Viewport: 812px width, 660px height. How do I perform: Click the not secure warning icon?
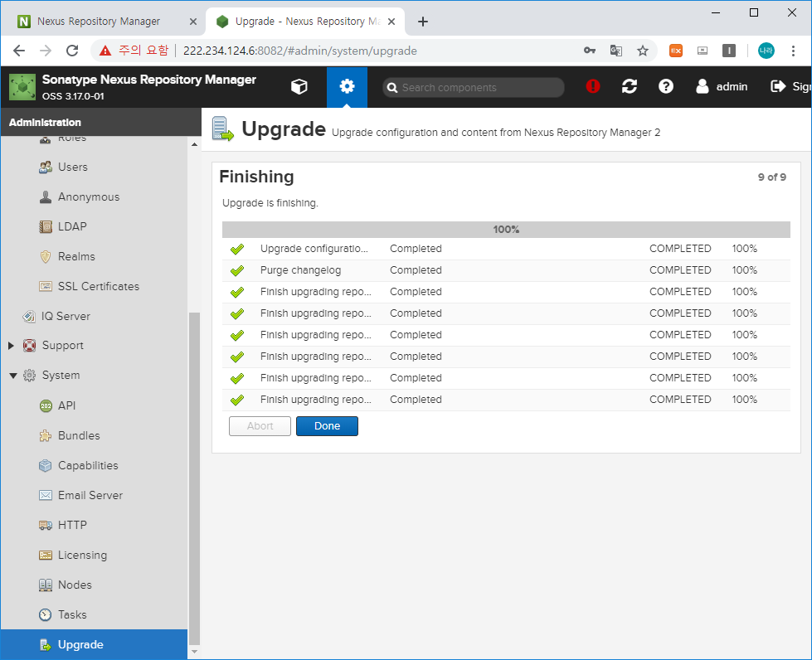coord(105,51)
